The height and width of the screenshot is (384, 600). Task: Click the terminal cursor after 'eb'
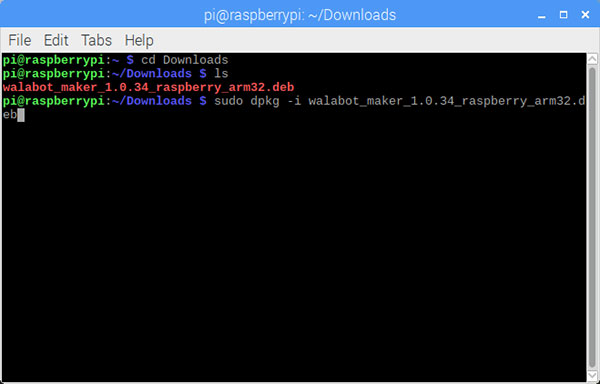(21, 115)
